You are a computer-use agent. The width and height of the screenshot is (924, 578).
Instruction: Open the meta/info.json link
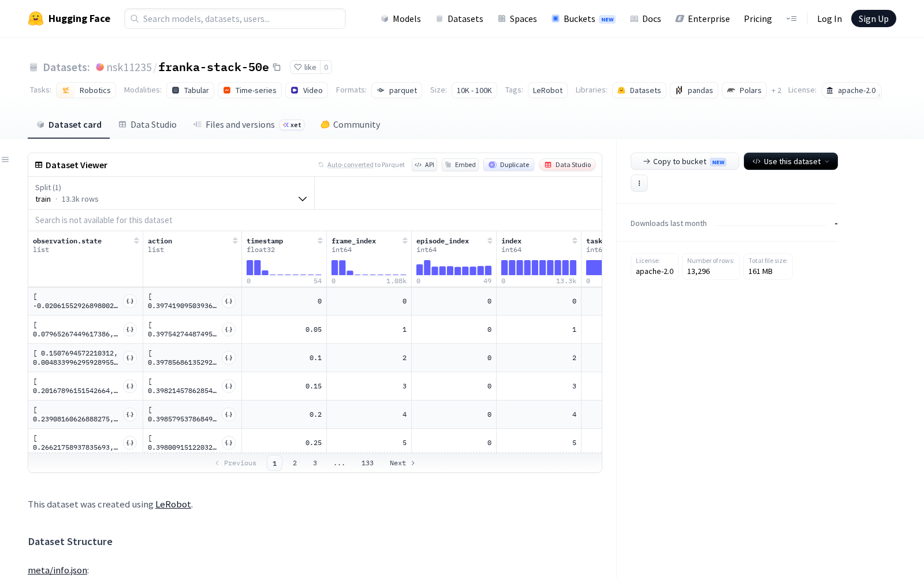click(58, 570)
